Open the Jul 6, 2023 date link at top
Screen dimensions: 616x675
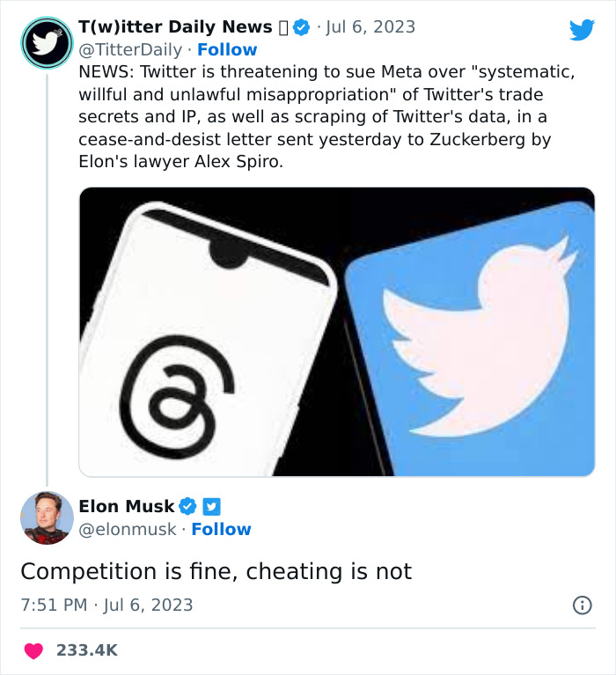coord(370,27)
